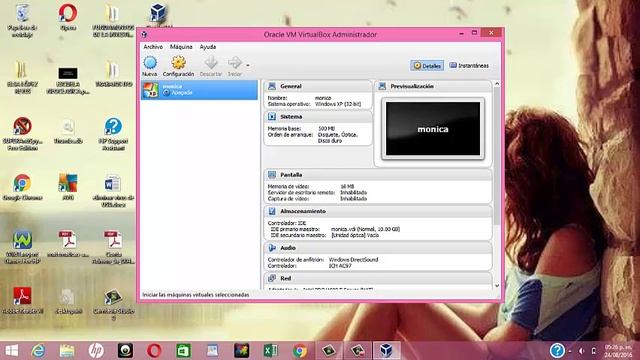This screenshot has width=640, height=360.
Task: Click the Iniciar green arrow button
Action: 235,66
